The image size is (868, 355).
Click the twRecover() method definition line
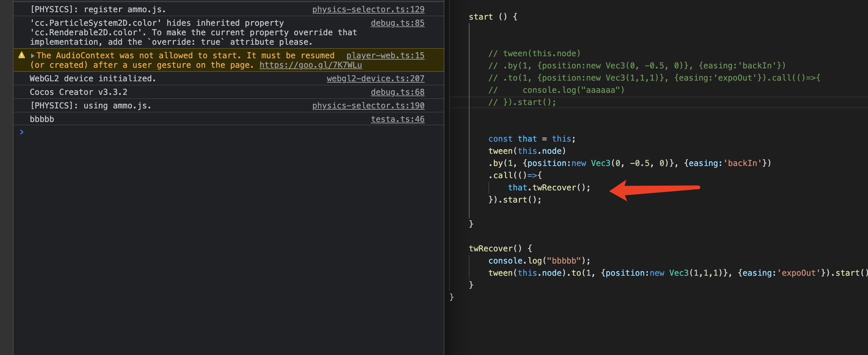tap(500, 249)
